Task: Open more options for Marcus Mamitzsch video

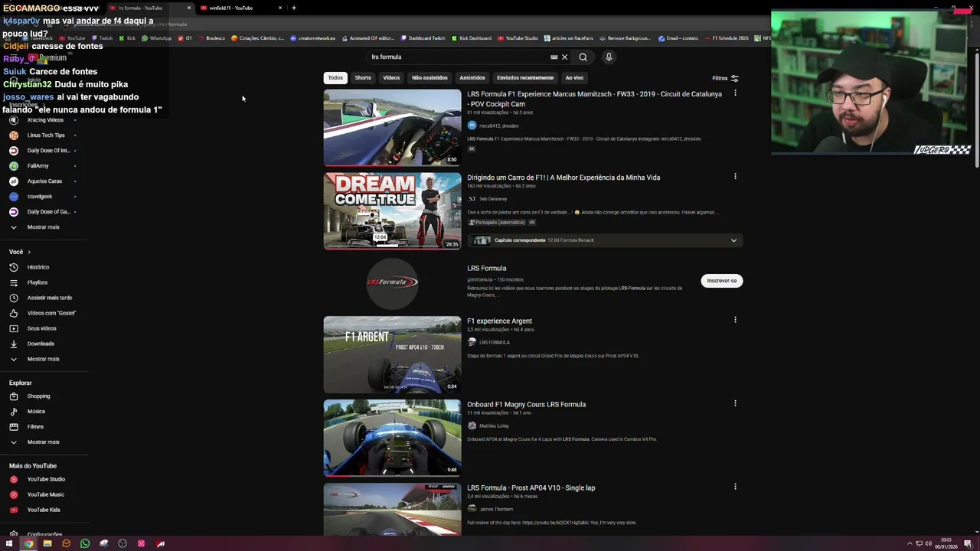Action: (x=735, y=93)
